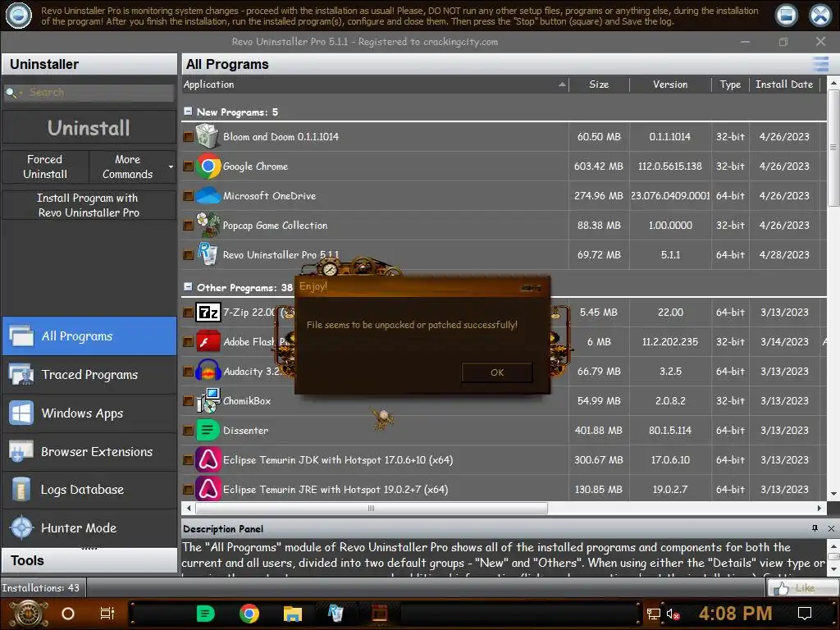Click the search magnifier icon
Image resolution: width=840 pixels, height=630 pixels.
11,93
